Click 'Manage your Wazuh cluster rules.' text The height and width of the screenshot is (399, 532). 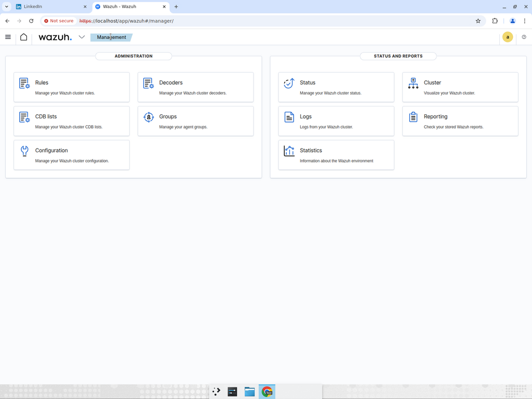click(65, 93)
